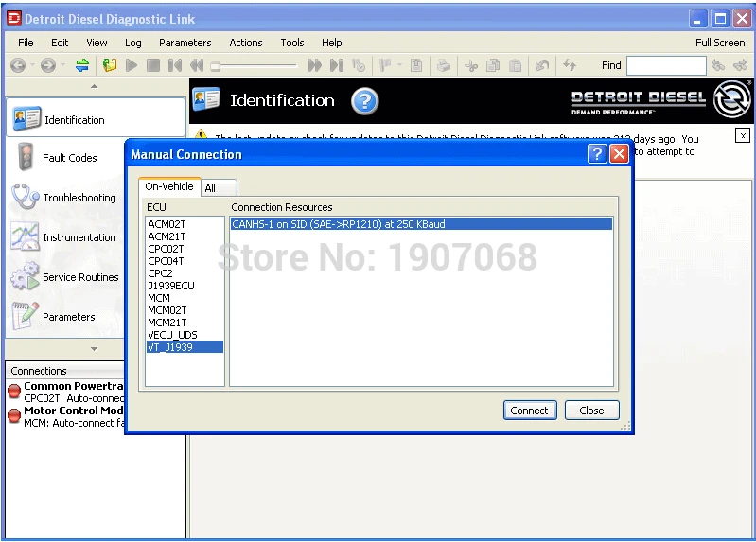Screen dimensions: 756x542
Task: Switch to the All tab
Action: pos(210,188)
